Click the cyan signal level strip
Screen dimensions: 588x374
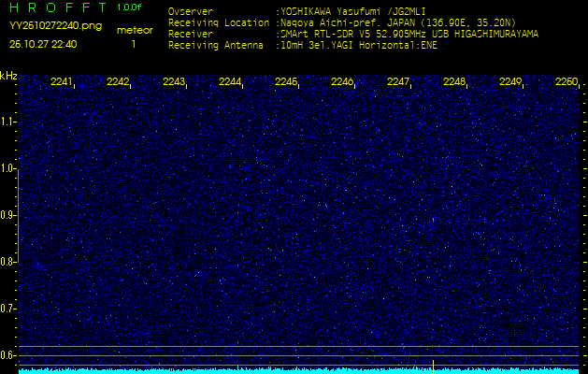[299, 370]
